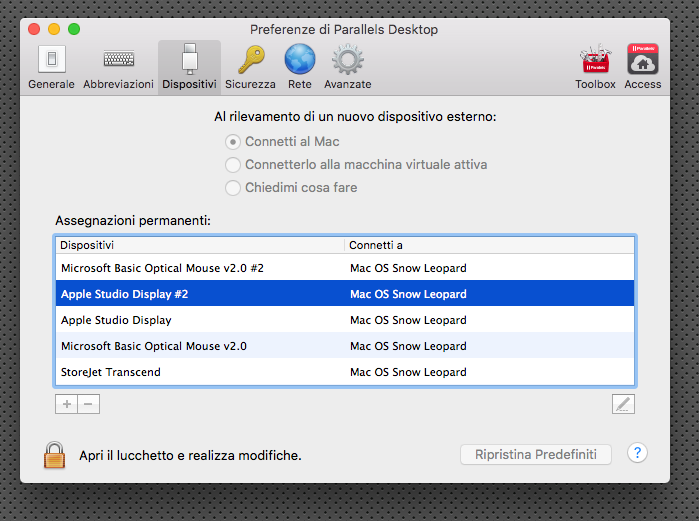Open the Abbreviazioni keyboard pane
The width and height of the screenshot is (699, 521).
pyautogui.click(x=119, y=67)
